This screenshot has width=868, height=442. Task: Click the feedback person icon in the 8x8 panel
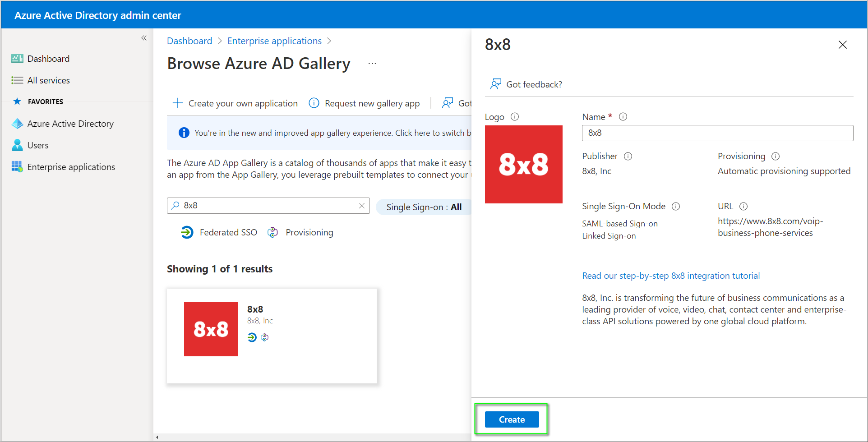pyautogui.click(x=496, y=84)
